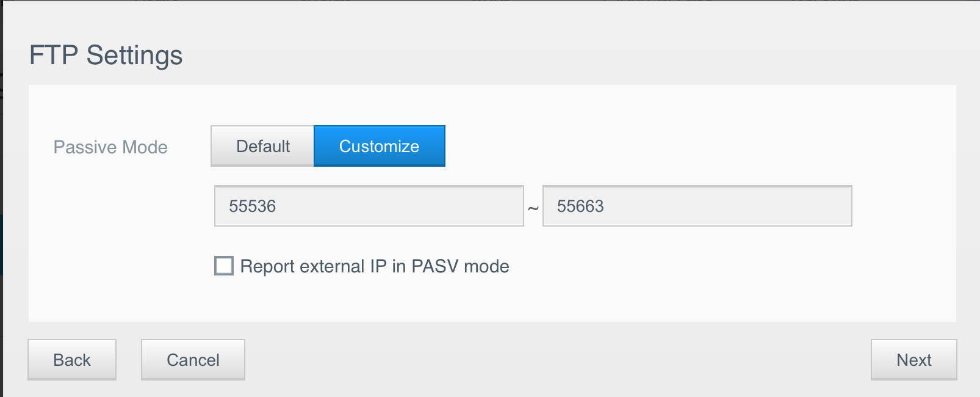Activate the blue Customize tab
Viewport: 980px width, 397px height.
379,146
